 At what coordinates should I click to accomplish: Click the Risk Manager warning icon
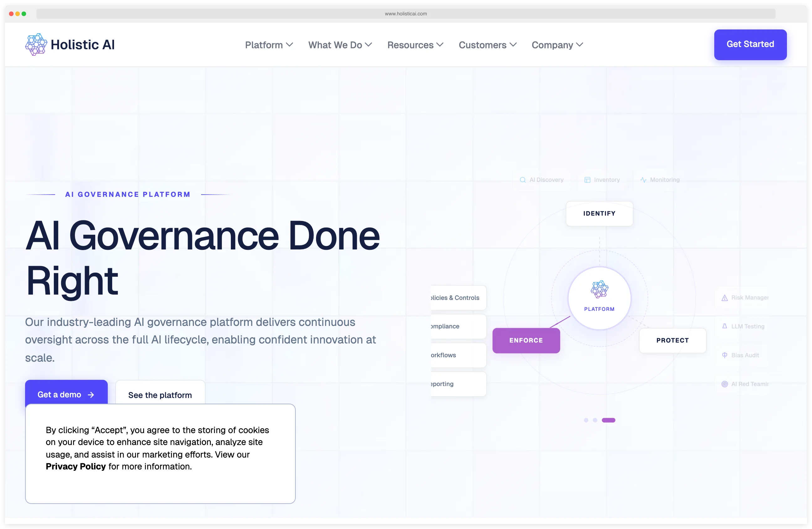pos(725,298)
